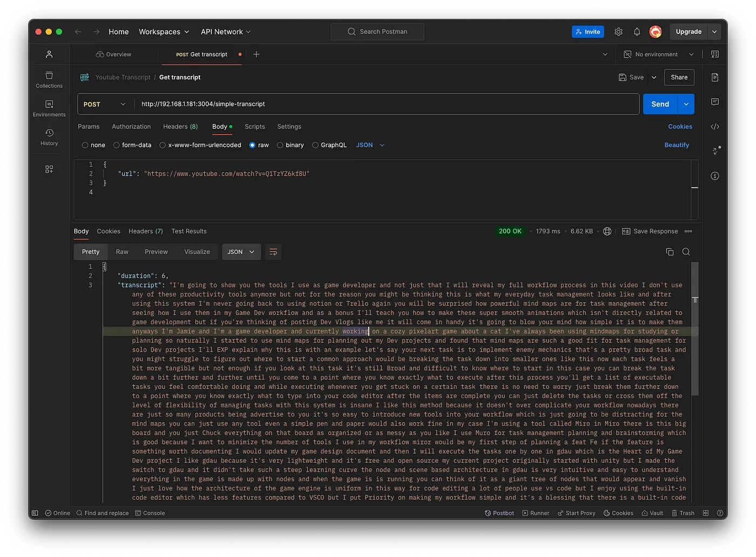Image resolution: width=756 pixels, height=557 pixels.
Task: Open the settings gear icon
Action: [x=618, y=32]
